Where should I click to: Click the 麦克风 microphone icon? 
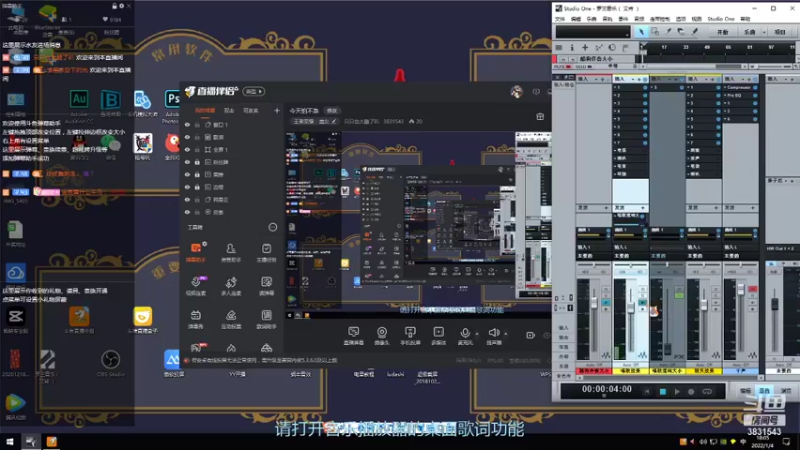point(465,333)
